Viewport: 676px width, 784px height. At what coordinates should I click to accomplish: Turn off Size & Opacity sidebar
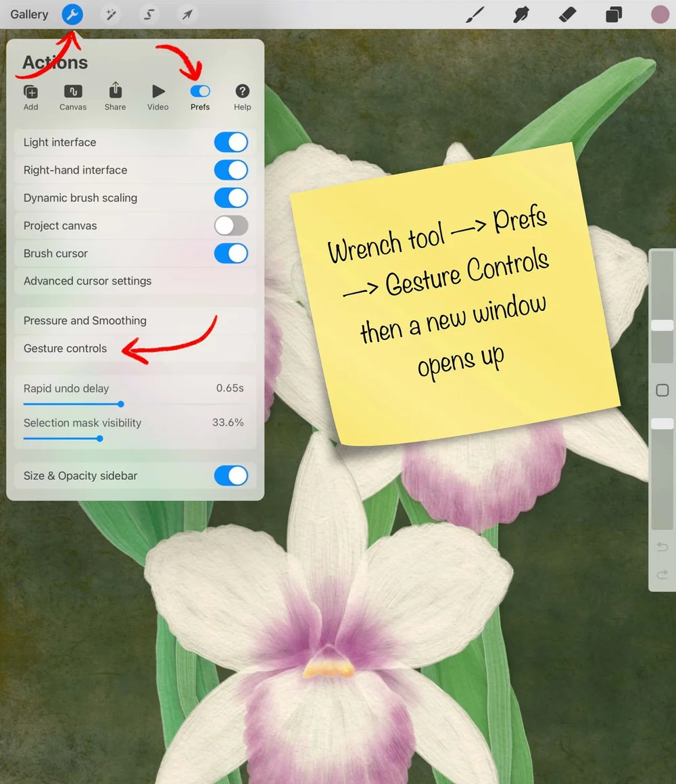tap(231, 476)
